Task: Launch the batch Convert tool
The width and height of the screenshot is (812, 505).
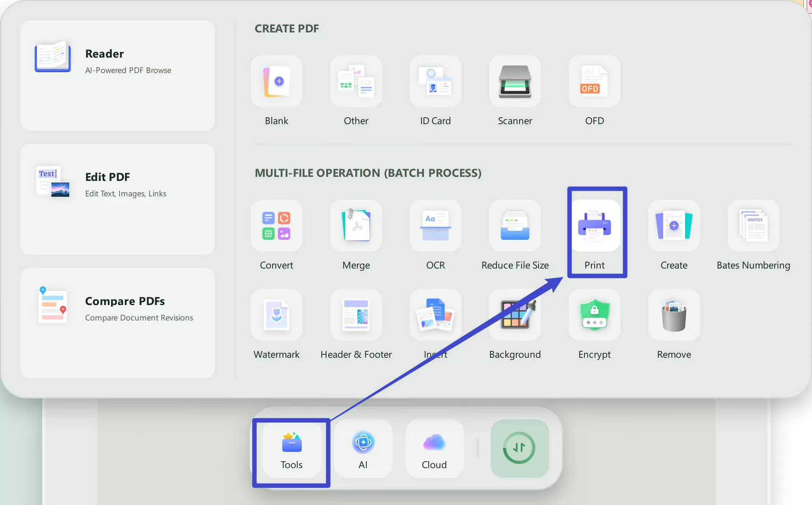Action: pyautogui.click(x=277, y=226)
